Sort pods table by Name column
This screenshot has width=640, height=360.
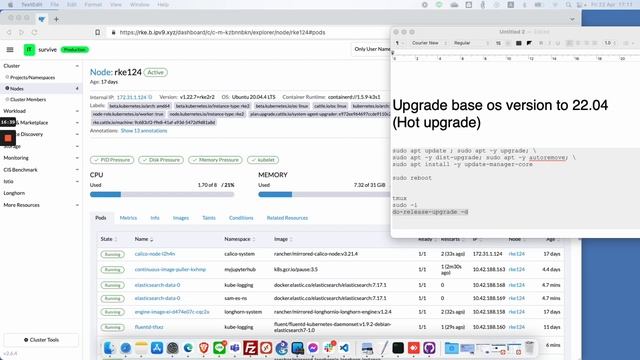[x=144, y=239]
